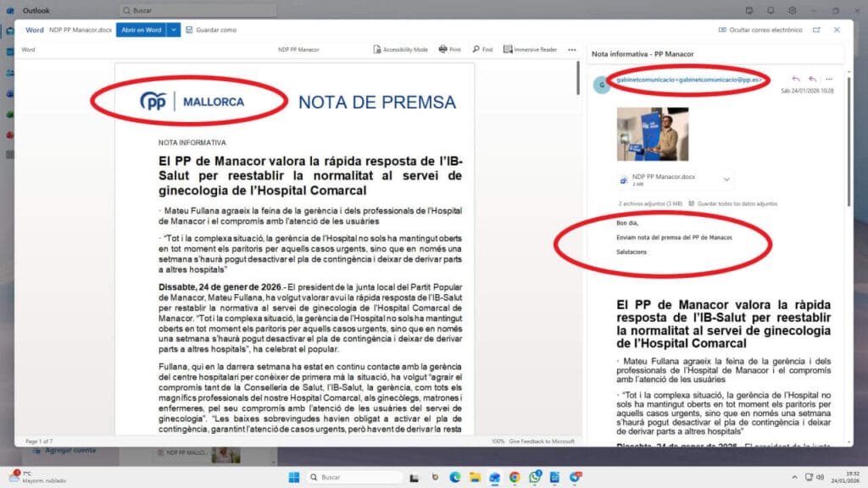Click the reply arrow icon in email header
The height and width of the screenshot is (488, 868).
pos(795,79)
